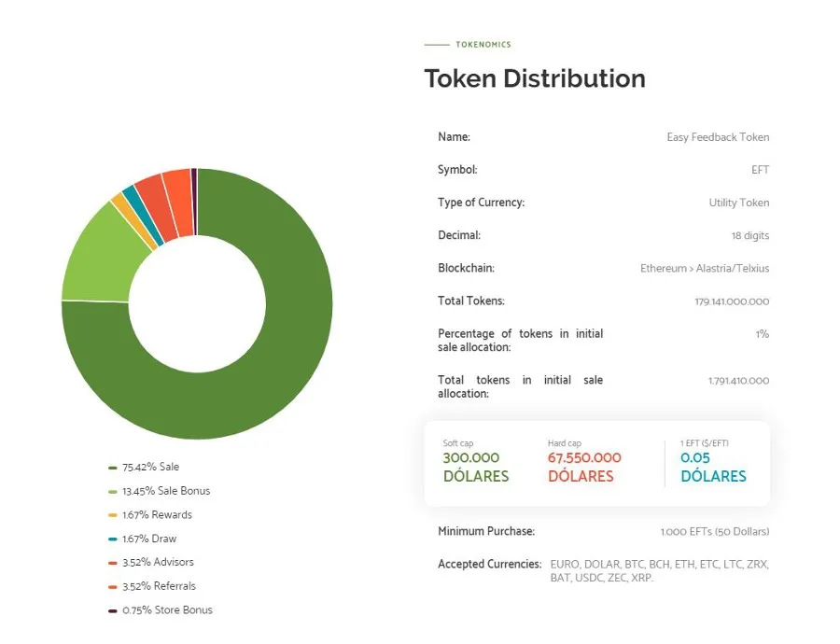Select the '1.67% Rewards' legend label
Viewport: 840px width, 644px height.
pyautogui.click(x=157, y=515)
